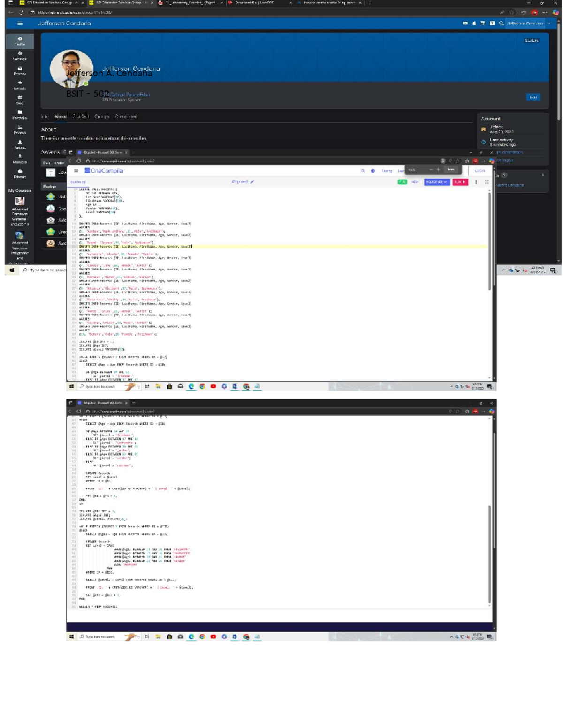Screen dimensions: 563x728
Task: Click the Awards star icon
Action: pos(20,82)
